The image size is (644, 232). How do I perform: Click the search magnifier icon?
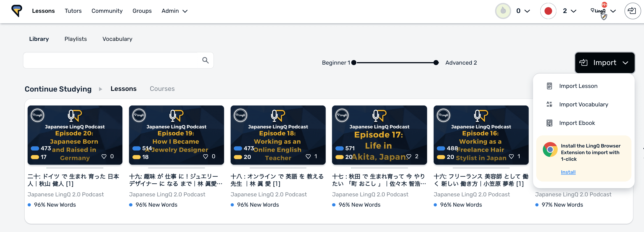[x=205, y=60]
